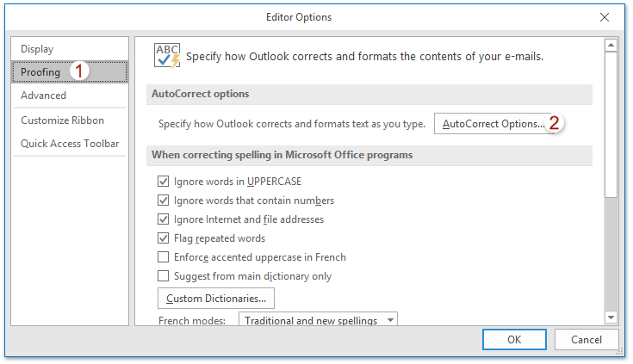Go to Quick Access Toolbar settings
Screen dimensions: 633x364
(x=70, y=144)
